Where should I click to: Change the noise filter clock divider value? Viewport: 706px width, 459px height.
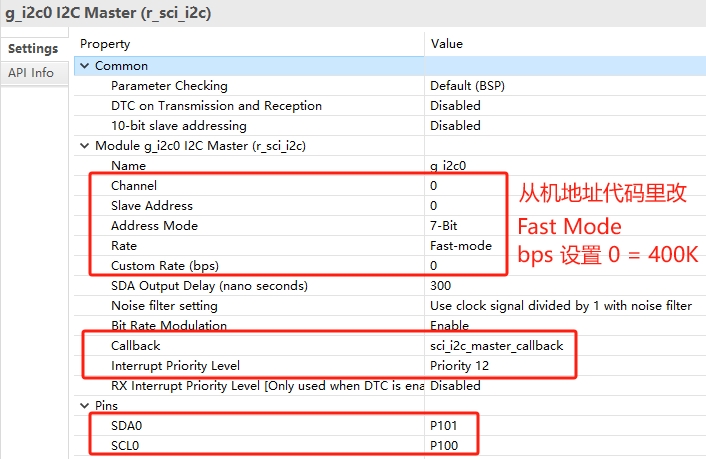pyautogui.click(x=561, y=305)
